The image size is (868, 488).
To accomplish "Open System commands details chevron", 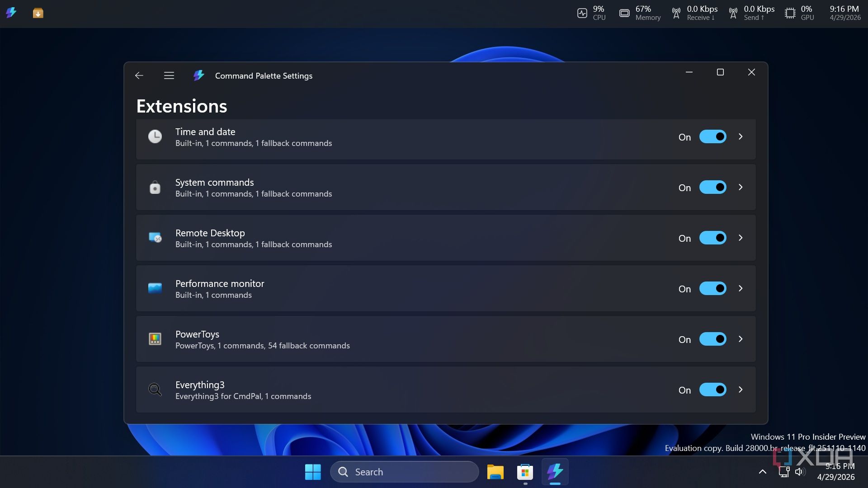I will (741, 187).
